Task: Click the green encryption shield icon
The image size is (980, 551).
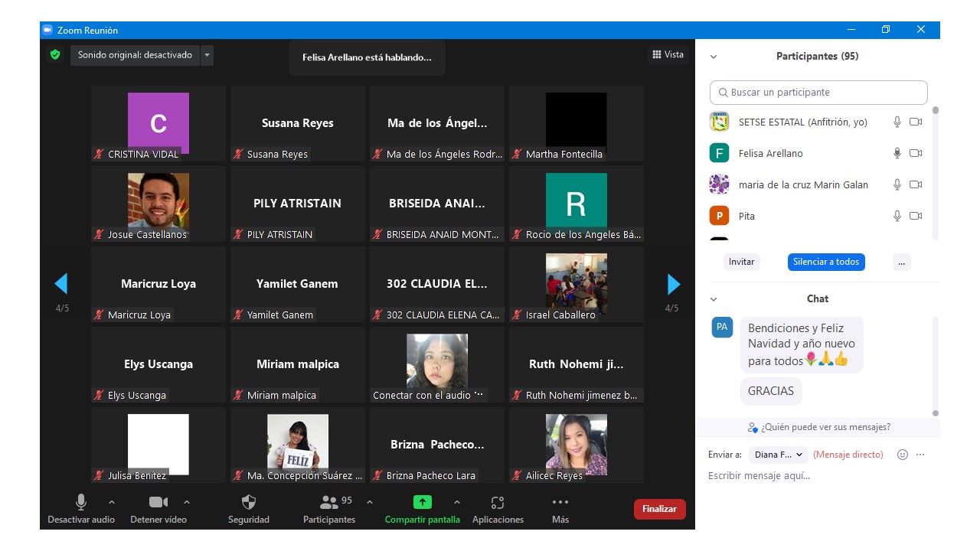Action: (55, 55)
